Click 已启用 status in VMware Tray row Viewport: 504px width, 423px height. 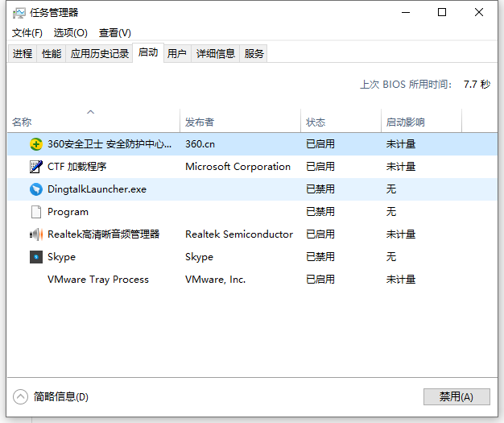click(320, 280)
